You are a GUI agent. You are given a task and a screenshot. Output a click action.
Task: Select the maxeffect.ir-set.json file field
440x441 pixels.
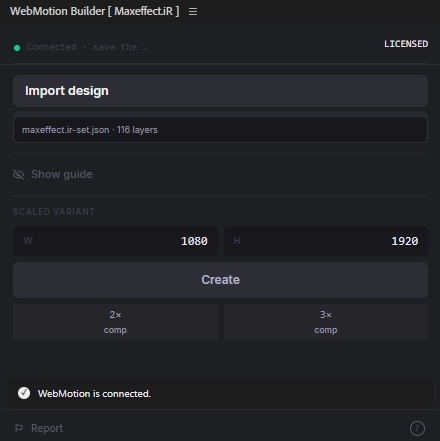(x=220, y=130)
